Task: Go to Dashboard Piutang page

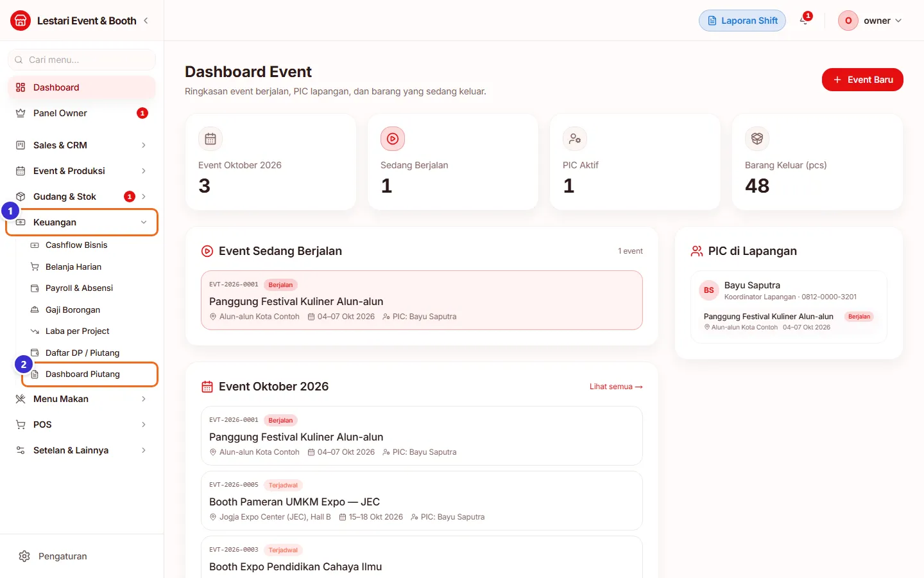Action: [x=89, y=374]
